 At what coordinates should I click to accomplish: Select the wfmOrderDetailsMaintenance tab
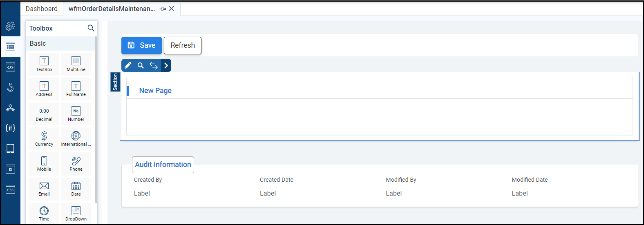point(112,9)
